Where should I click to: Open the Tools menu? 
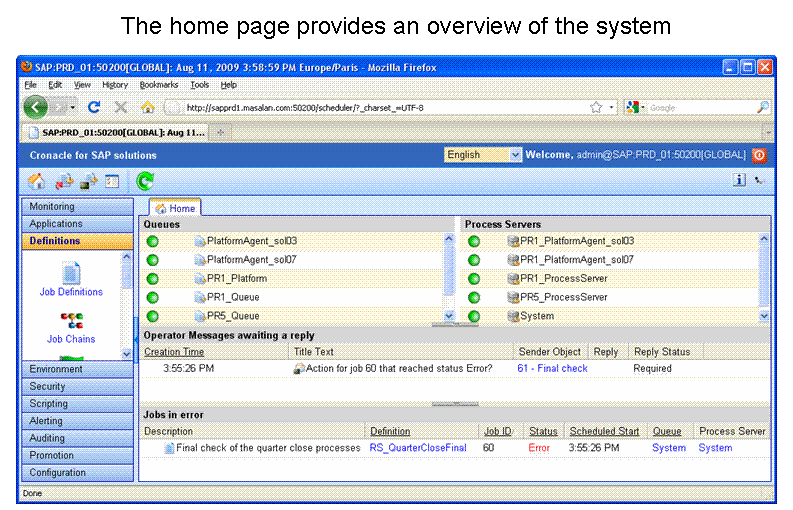click(199, 85)
